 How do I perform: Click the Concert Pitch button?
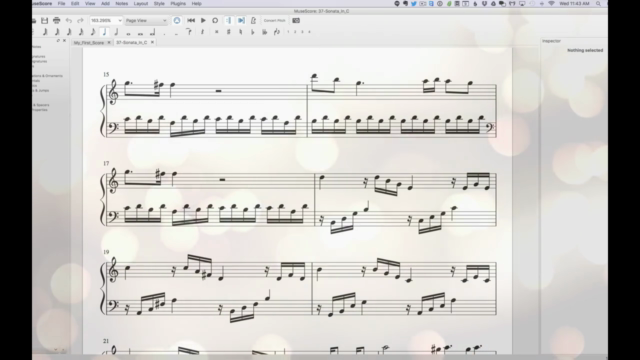[x=274, y=20]
